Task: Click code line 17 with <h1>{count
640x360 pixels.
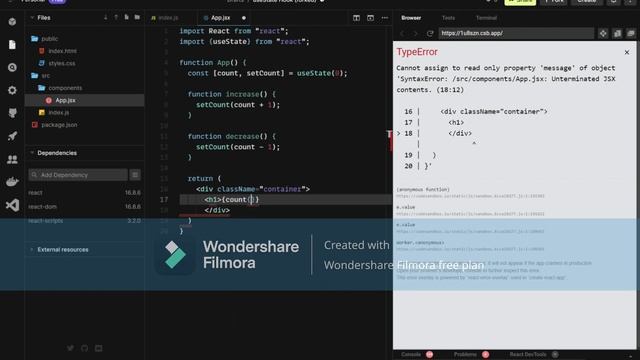Action: (x=285, y=200)
